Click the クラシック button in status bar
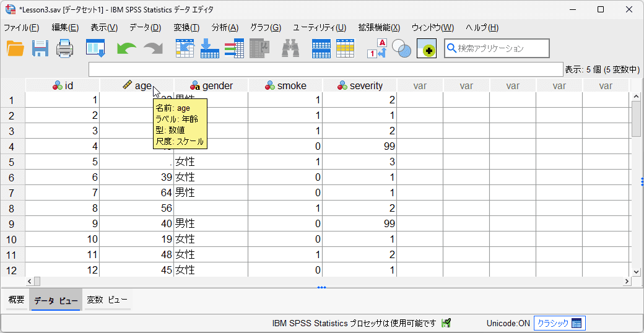The height and width of the screenshot is (333, 644). [x=560, y=323]
